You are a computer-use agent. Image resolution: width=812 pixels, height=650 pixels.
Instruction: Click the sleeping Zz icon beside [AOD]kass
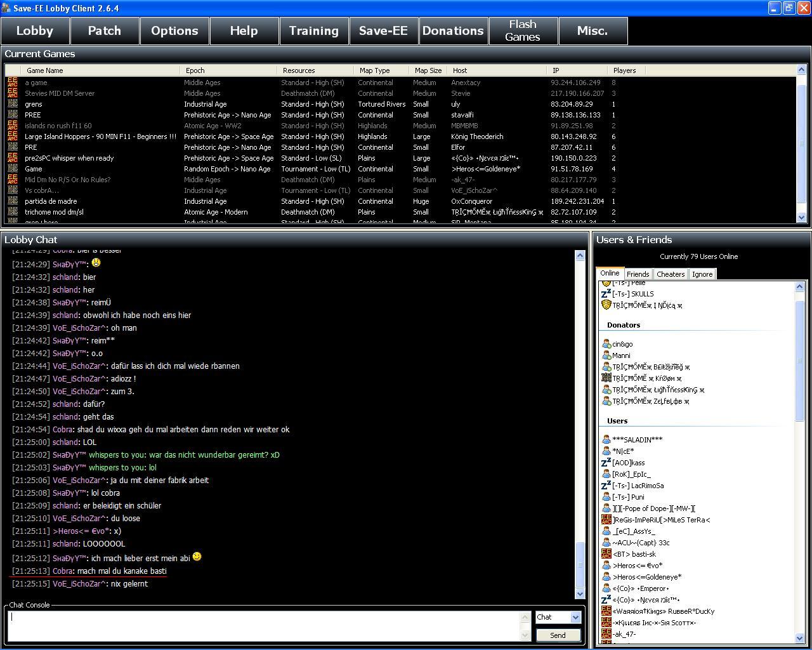click(x=606, y=463)
